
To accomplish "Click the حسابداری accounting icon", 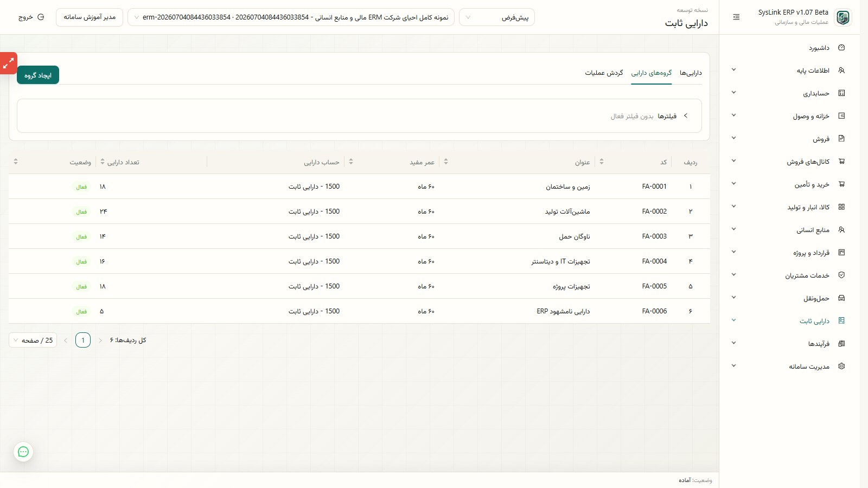I will 841,93.
